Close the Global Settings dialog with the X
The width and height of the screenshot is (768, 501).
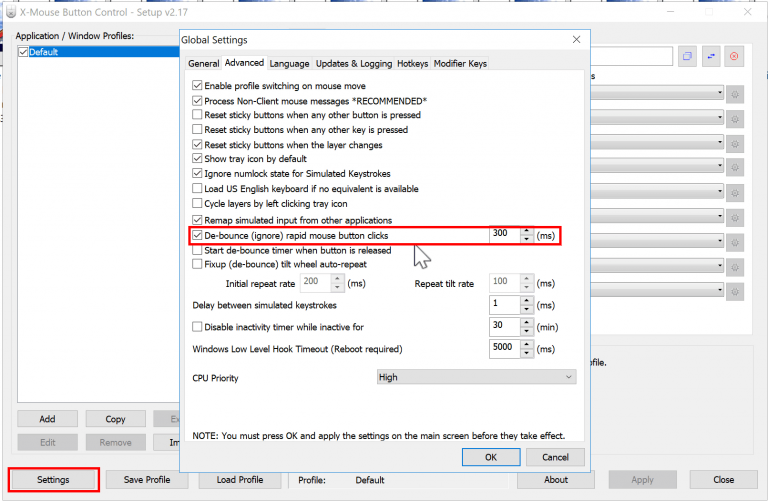coord(576,40)
